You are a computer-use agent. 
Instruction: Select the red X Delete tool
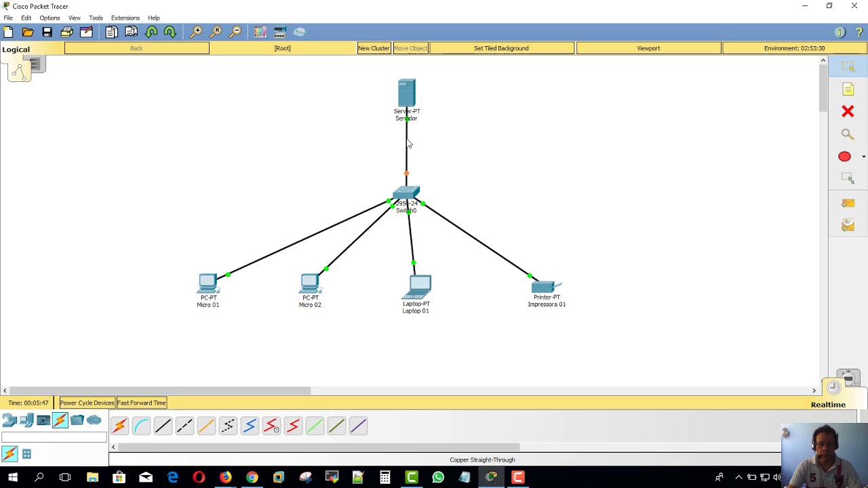(x=848, y=111)
